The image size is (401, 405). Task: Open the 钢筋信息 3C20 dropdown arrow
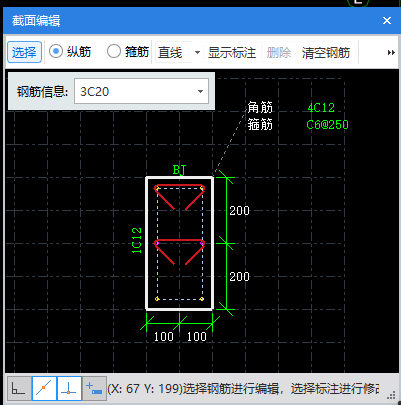(200, 91)
